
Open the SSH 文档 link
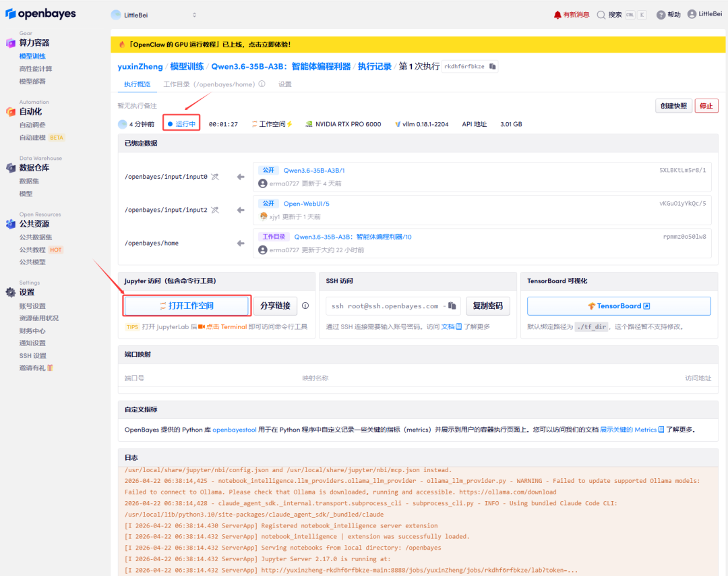coord(451,326)
